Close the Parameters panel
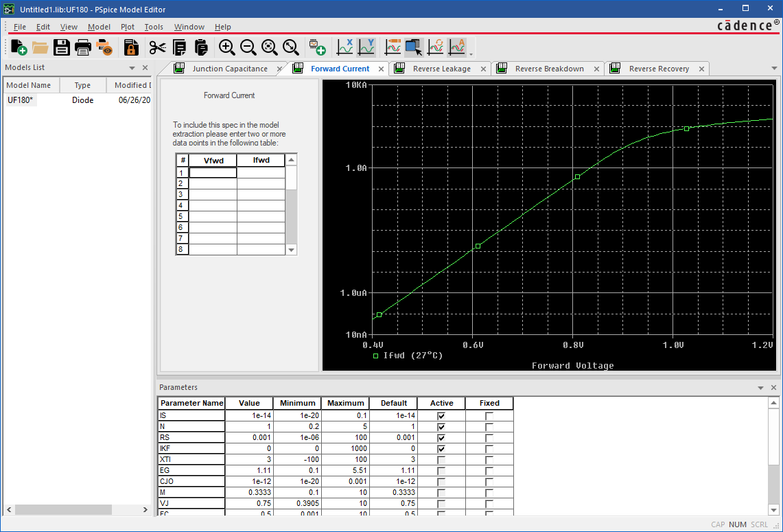The image size is (783, 532). [x=773, y=388]
